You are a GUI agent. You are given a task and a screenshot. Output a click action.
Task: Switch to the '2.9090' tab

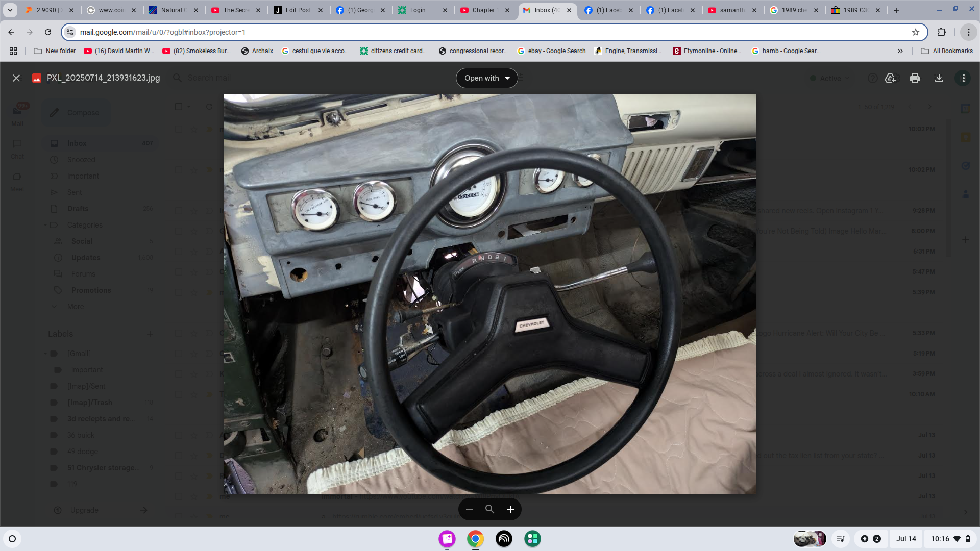(49, 10)
